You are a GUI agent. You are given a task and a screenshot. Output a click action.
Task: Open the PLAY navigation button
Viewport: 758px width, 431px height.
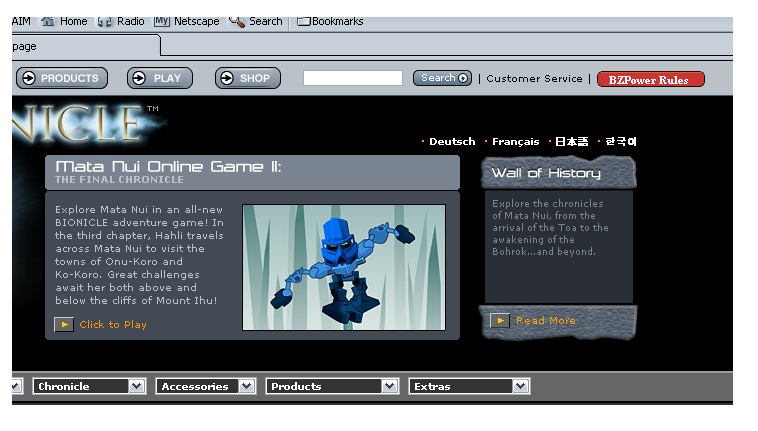[160, 78]
